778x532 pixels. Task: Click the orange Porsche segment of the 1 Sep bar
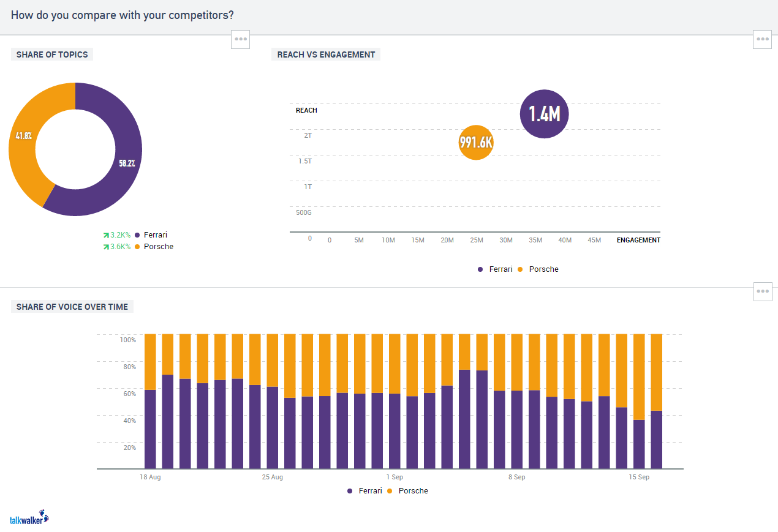coord(395,364)
